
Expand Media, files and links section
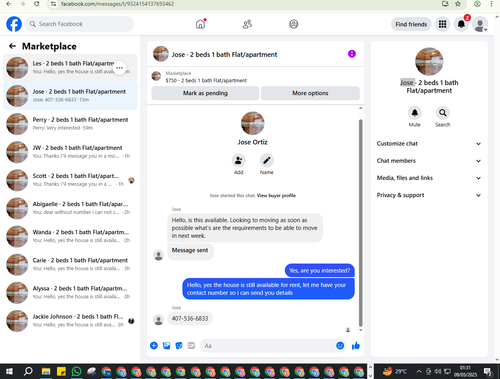tap(429, 178)
